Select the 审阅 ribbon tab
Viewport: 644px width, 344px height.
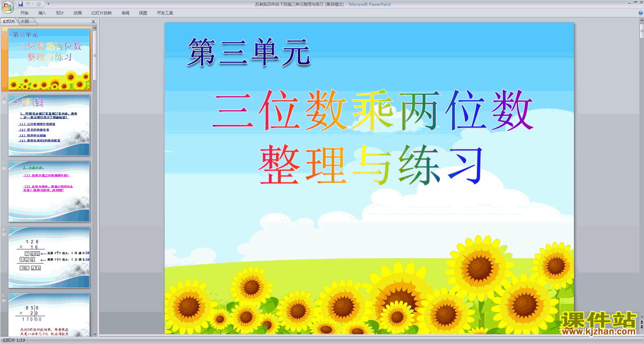[125, 13]
